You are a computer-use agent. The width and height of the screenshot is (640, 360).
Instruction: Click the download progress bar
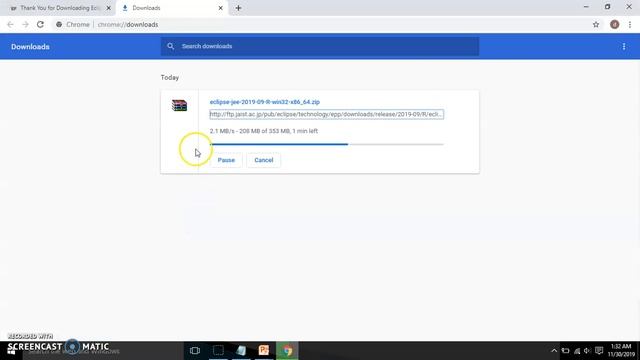point(327,144)
